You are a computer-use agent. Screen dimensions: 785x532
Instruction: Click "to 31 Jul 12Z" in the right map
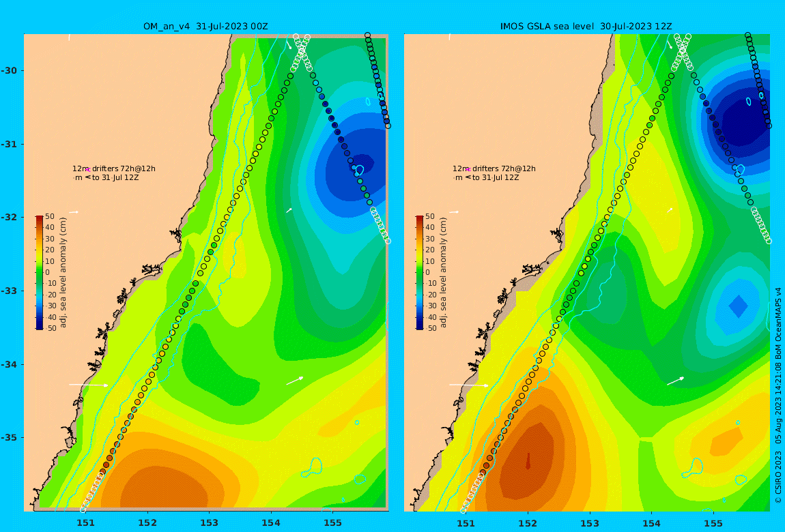coord(496,177)
